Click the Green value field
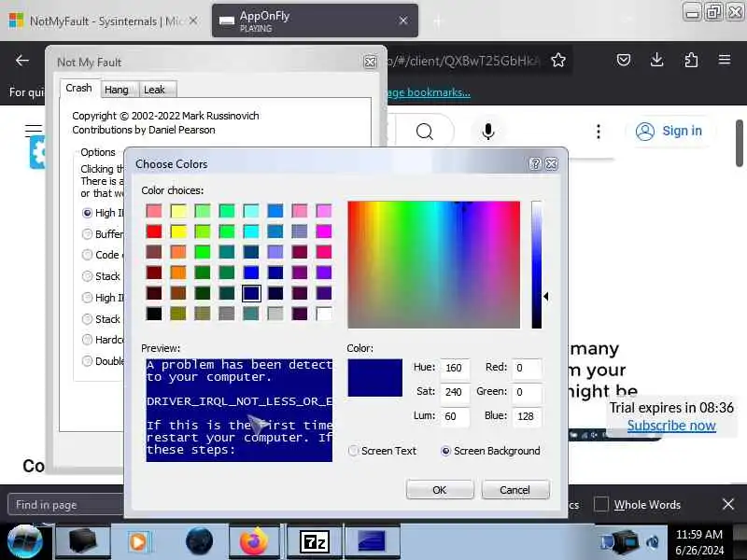 527,392
